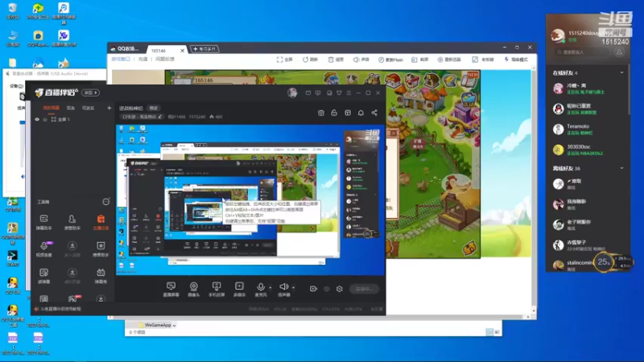Click webcam source icon in streaming bottom bar
The height and width of the screenshot is (362, 644).
coord(193,287)
